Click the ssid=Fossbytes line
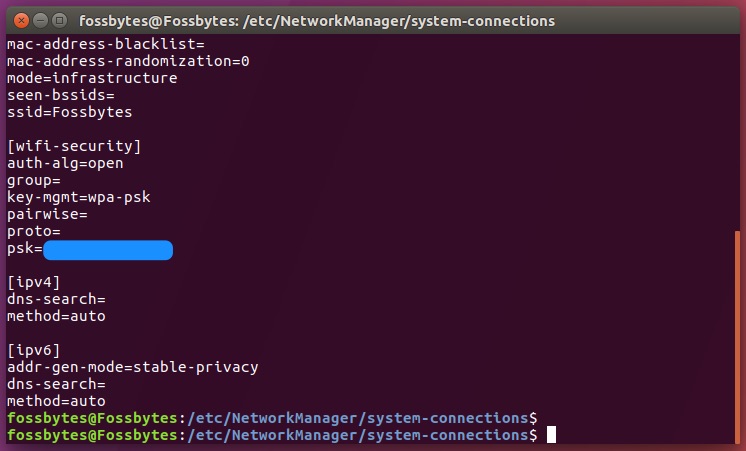Screen dimensions: 746x451 [x=69, y=112]
